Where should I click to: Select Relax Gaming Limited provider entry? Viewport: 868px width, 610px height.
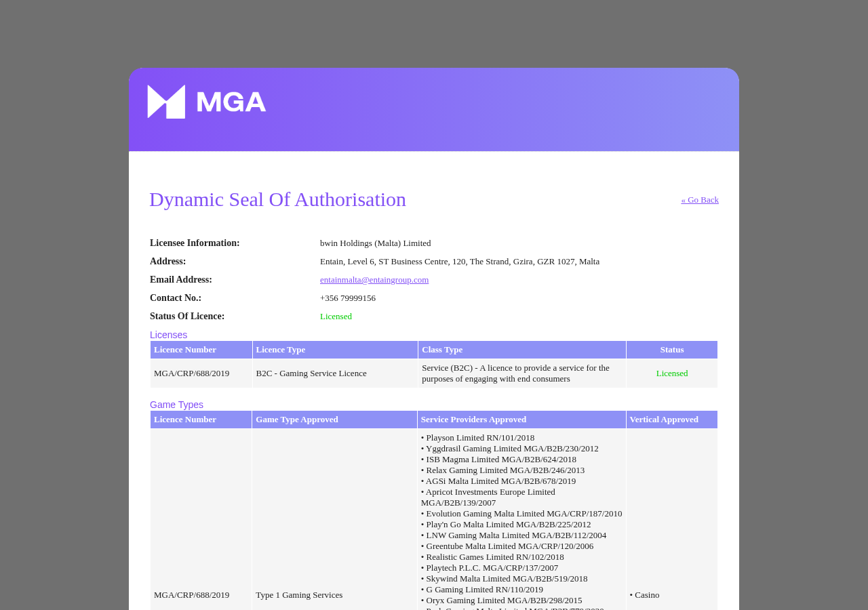(x=502, y=470)
